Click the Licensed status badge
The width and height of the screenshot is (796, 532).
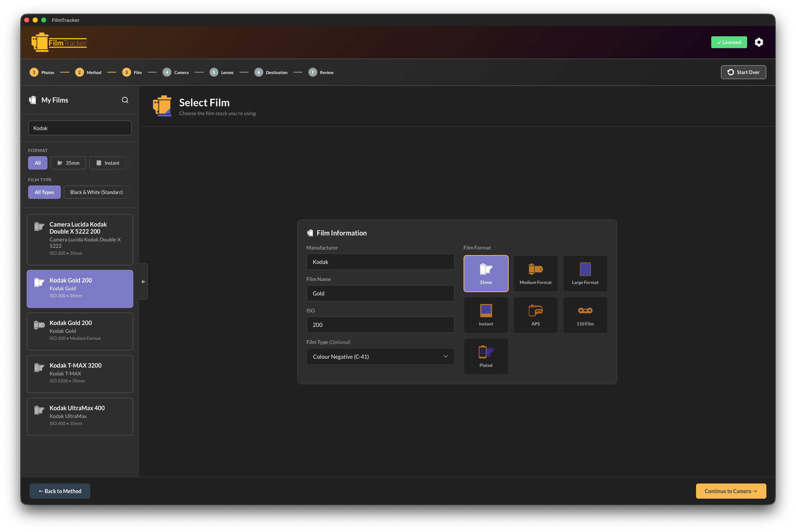click(x=729, y=42)
